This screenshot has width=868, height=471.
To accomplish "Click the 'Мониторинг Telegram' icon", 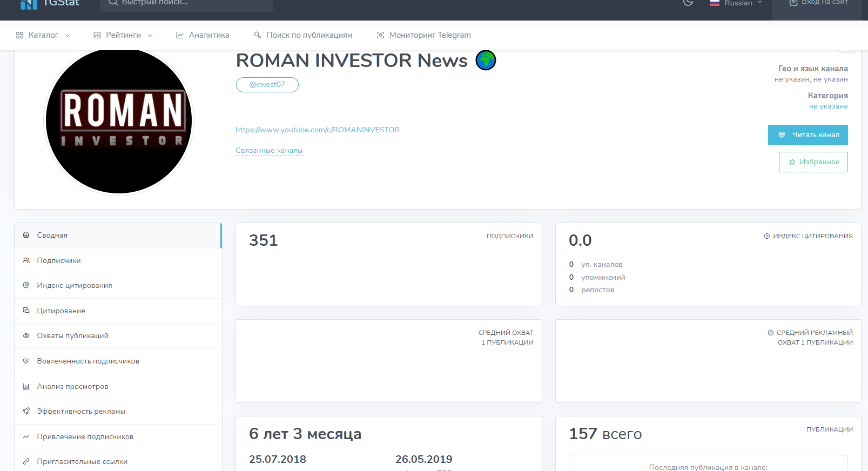I will (380, 35).
